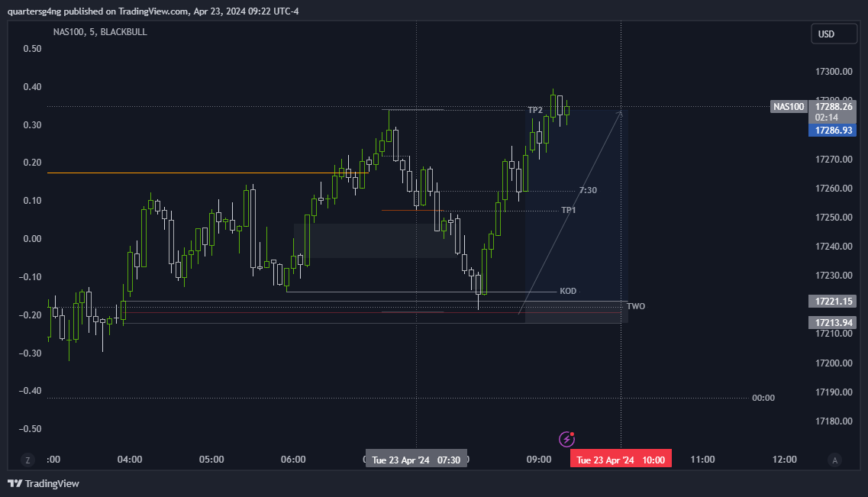Click the 17250.00 price axis value
Viewport: 868px width, 497px height.
tap(834, 218)
